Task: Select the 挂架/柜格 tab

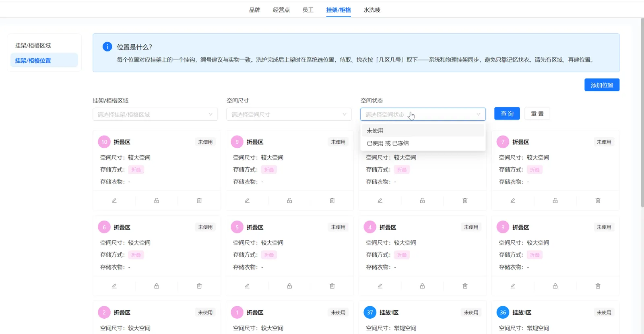Action: tap(339, 10)
